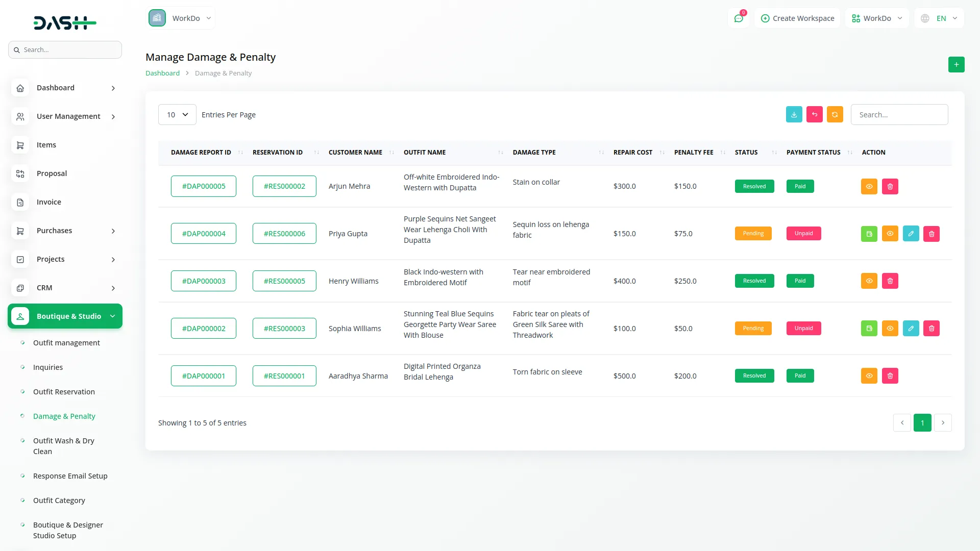
Task: Delete damage report #DAP000003
Action: tap(890, 281)
